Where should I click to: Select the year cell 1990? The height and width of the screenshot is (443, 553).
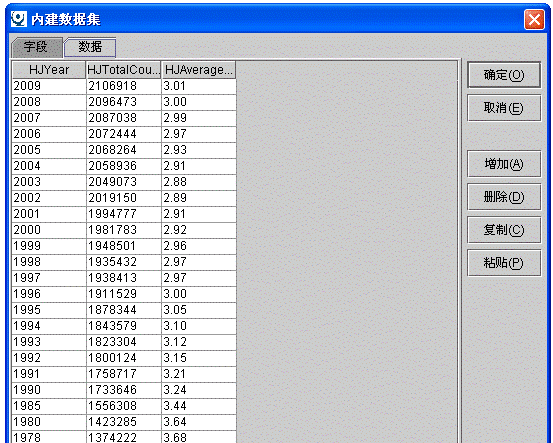(x=49, y=390)
